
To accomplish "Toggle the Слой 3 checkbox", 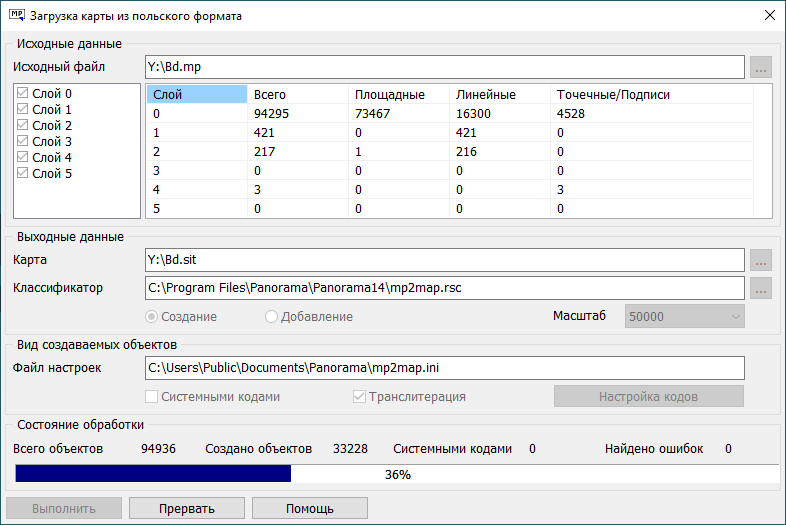I will tap(24, 142).
